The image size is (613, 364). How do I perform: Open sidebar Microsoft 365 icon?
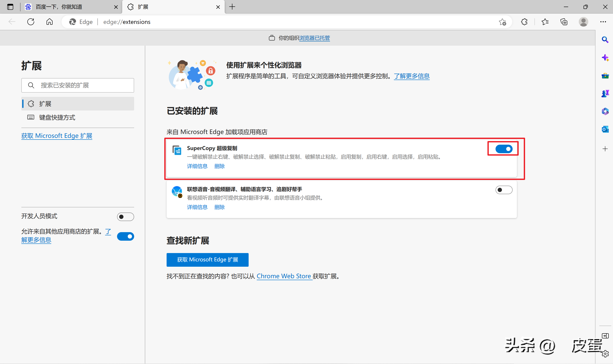tap(605, 111)
